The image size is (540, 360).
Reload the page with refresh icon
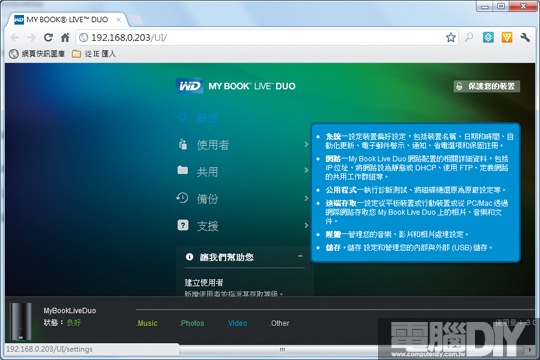tap(48, 37)
